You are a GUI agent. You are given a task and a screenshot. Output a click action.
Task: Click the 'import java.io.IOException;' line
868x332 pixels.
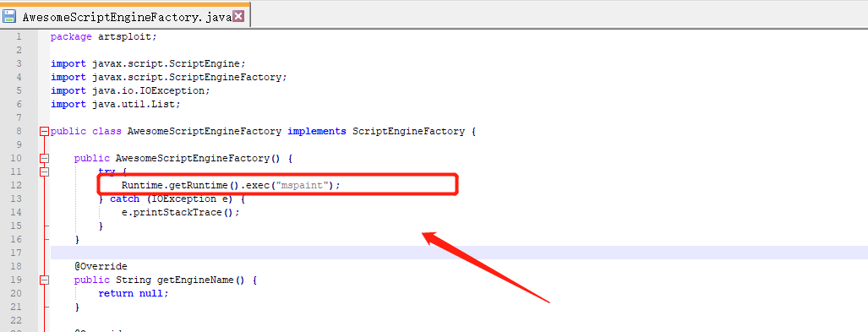click(131, 90)
